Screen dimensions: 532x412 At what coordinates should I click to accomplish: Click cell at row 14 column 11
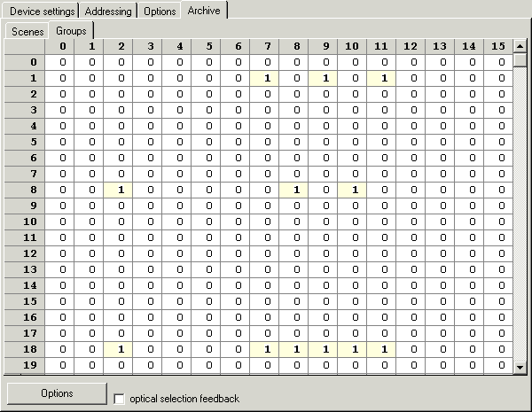point(381,285)
